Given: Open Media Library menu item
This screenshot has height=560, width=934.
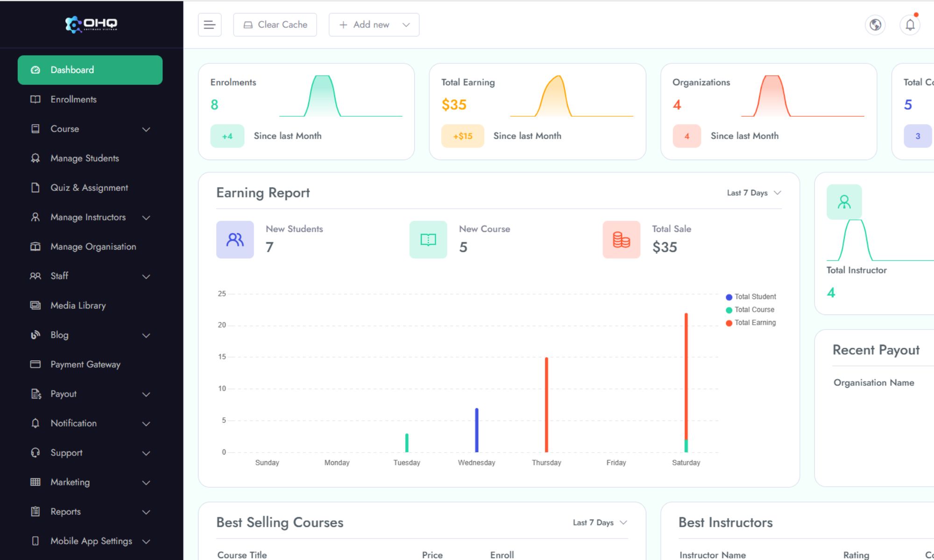Looking at the screenshot, I should tap(90, 305).
